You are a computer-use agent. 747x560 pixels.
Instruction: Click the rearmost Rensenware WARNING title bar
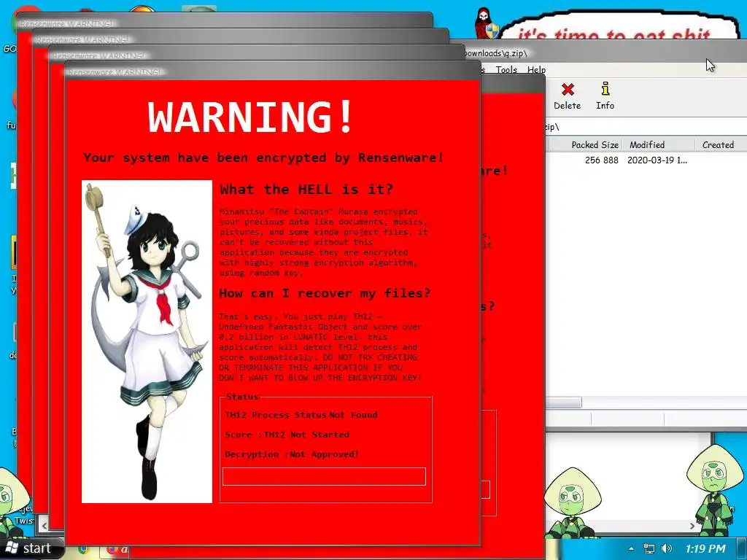point(224,21)
